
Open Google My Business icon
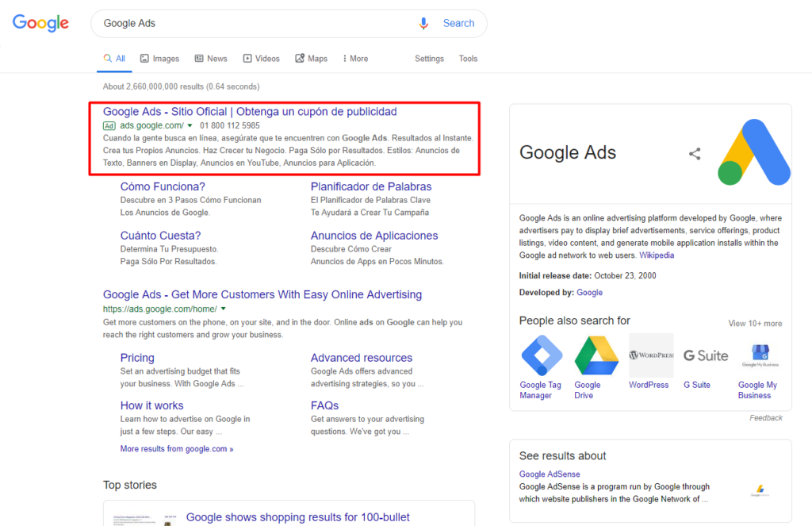[x=760, y=355]
